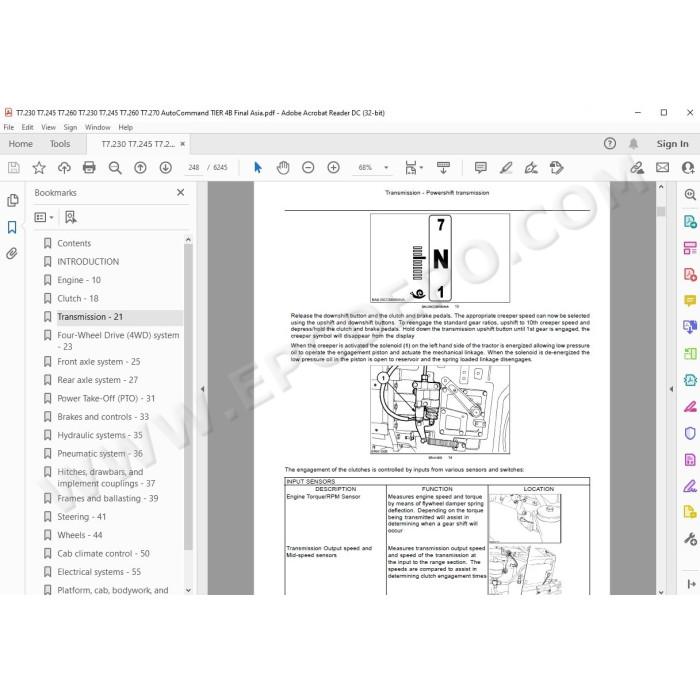
Task: Select the Hand pan tool
Action: [283, 168]
